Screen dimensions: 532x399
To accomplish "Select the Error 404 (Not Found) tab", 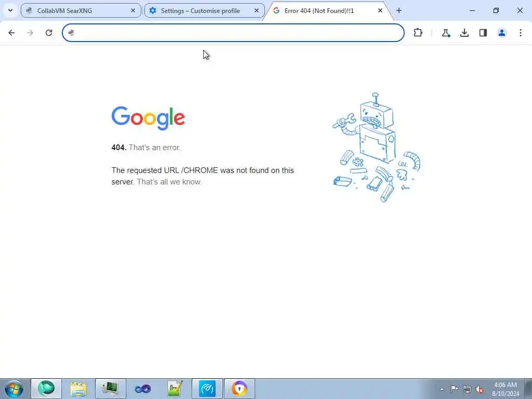I will point(328,10).
